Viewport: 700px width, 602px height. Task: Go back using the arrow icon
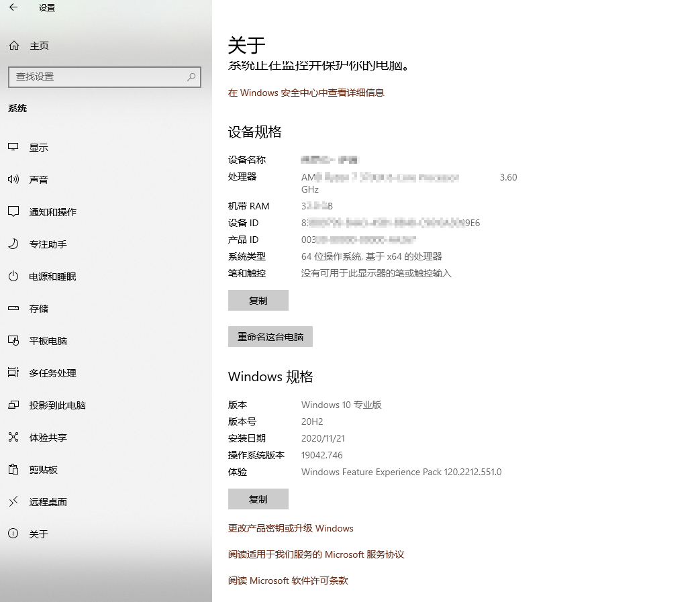point(13,7)
